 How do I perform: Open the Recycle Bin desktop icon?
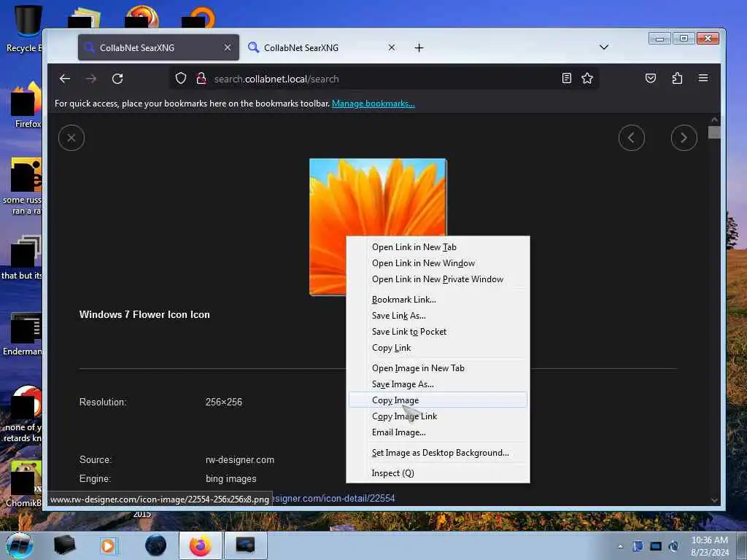point(25,28)
